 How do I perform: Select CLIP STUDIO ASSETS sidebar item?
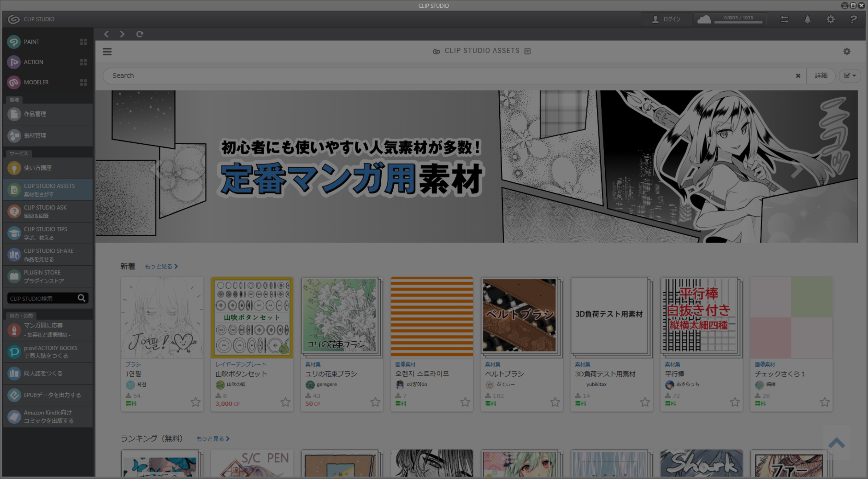[48, 190]
